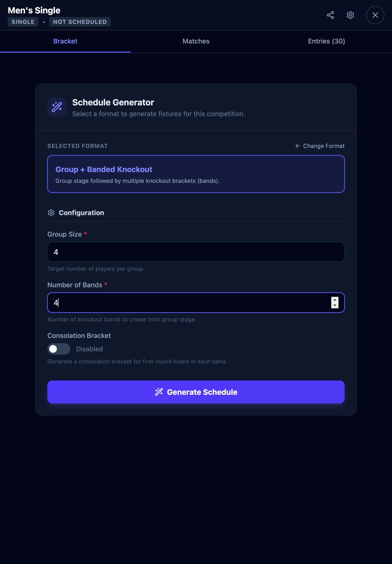Click into the Number of Bands field
This screenshot has width=392, height=564.
189,303
